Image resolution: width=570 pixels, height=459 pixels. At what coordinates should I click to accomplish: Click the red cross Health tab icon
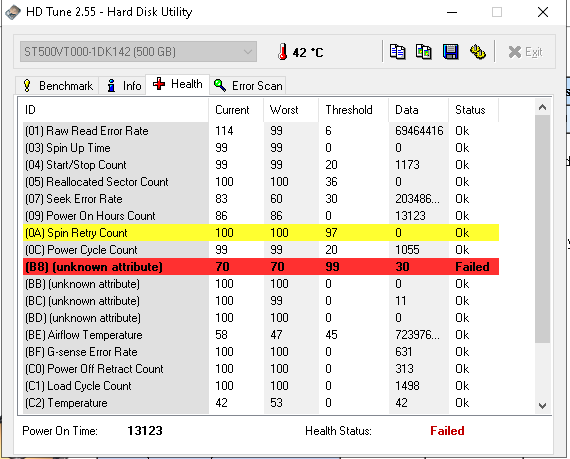click(x=159, y=84)
